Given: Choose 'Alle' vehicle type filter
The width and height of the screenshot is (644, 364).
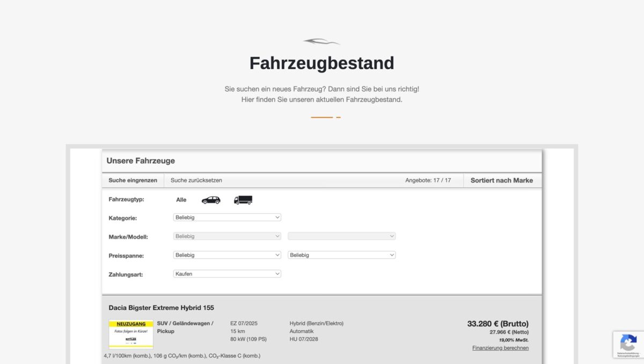Looking at the screenshot, I should click(x=181, y=200).
